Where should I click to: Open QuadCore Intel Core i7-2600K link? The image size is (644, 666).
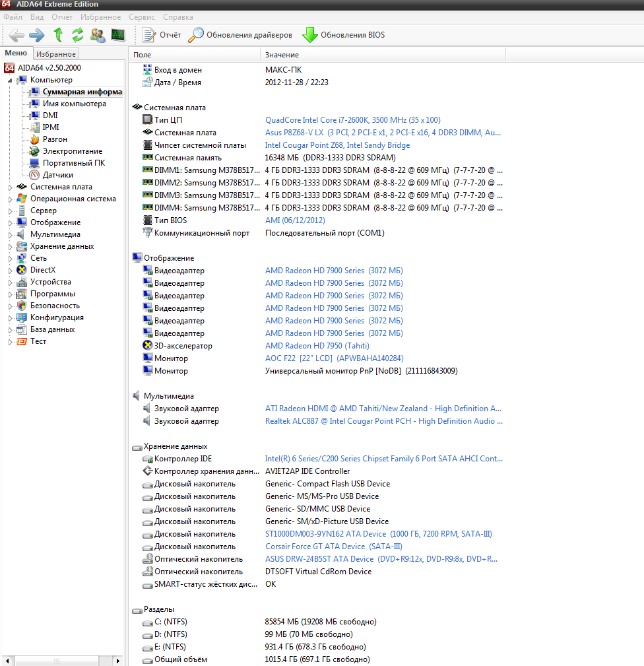point(353,120)
